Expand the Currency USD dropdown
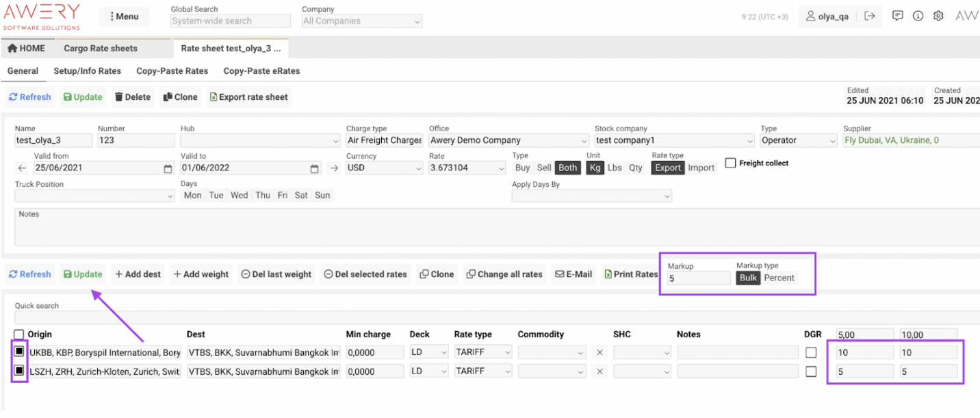This screenshot has height=418, width=980. [x=384, y=168]
